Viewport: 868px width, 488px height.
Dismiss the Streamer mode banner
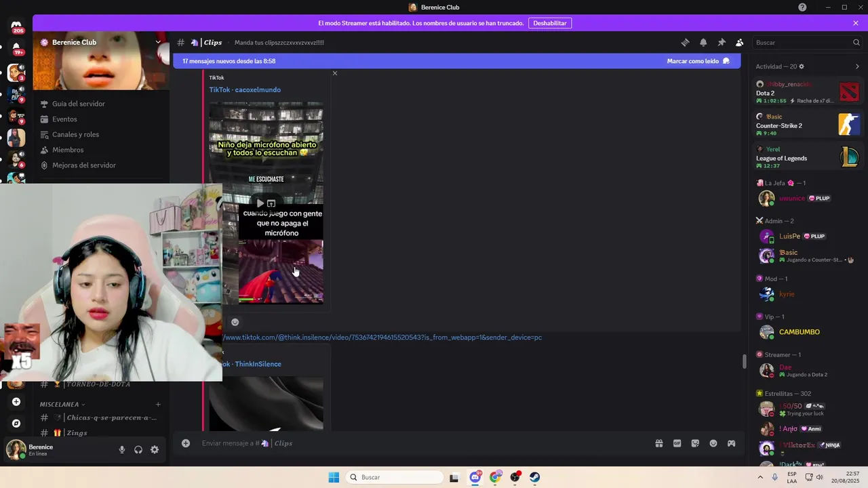pos(856,23)
